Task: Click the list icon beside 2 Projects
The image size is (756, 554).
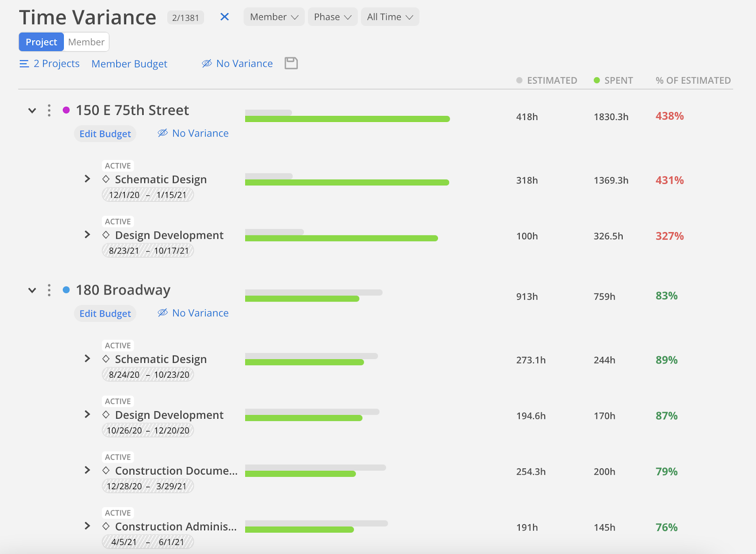Action: pos(24,64)
